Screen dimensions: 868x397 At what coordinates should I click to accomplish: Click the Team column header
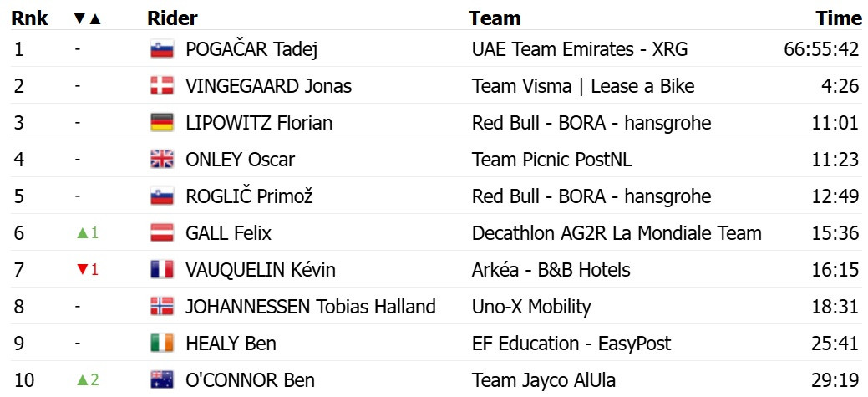tap(495, 18)
